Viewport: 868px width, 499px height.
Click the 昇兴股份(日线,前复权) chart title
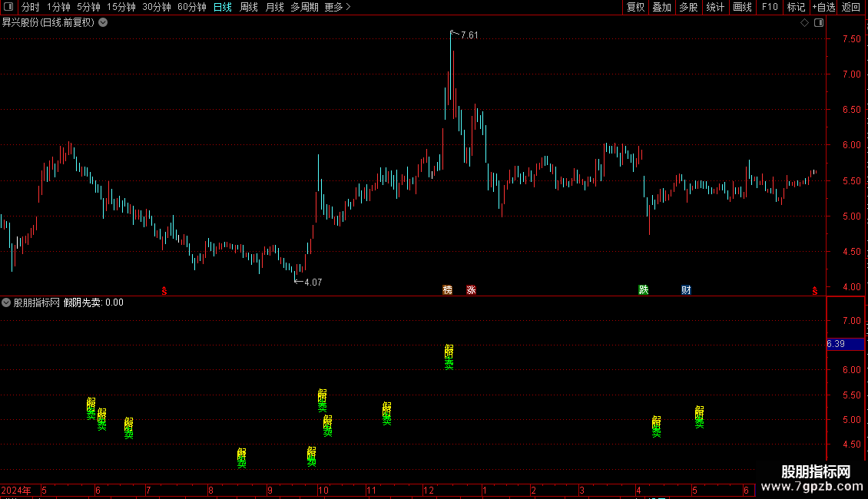coord(48,23)
